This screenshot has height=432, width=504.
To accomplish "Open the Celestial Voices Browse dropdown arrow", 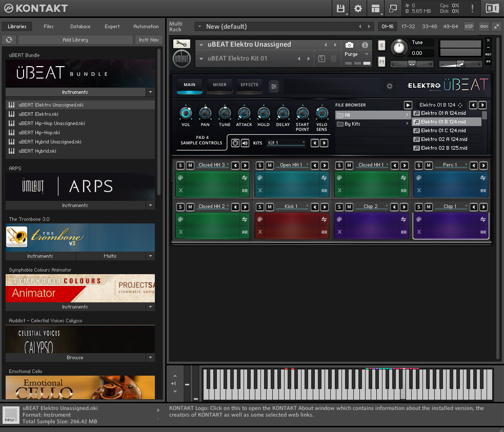I will tap(150, 358).
